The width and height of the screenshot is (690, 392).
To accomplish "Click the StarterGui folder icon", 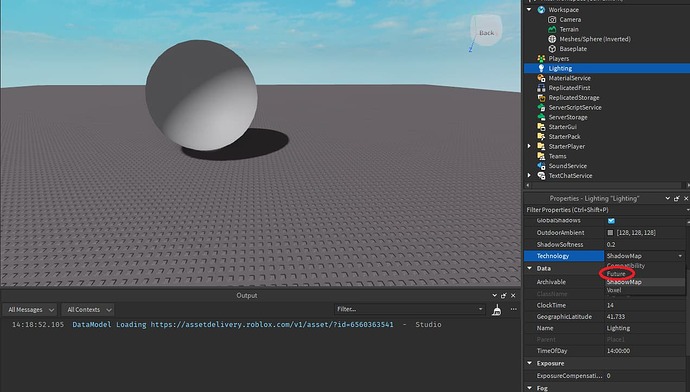I will pos(541,127).
